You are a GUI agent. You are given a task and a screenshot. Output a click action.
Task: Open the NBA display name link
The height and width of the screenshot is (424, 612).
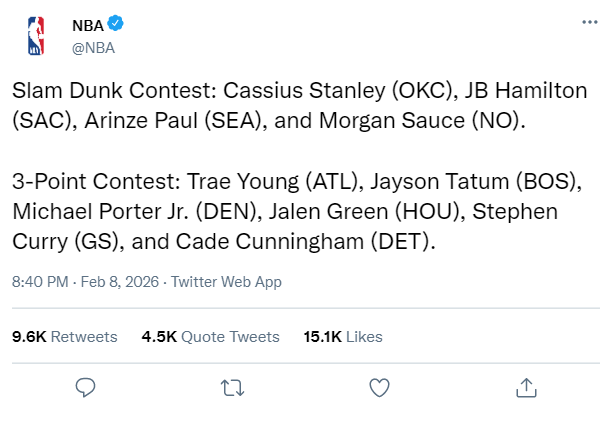[x=88, y=26]
